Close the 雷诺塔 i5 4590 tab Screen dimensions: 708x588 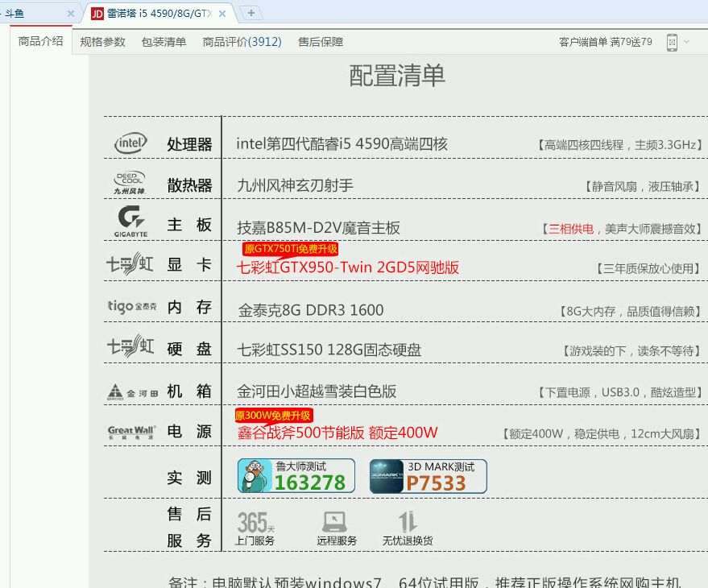point(222,14)
